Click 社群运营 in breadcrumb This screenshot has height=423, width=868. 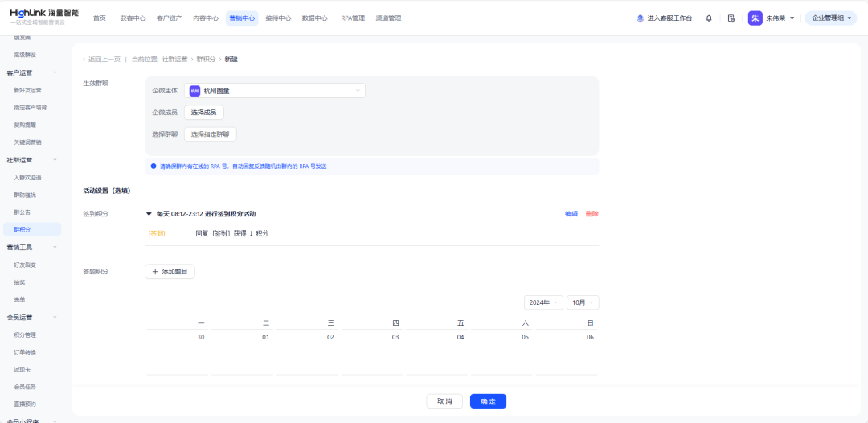pos(174,60)
